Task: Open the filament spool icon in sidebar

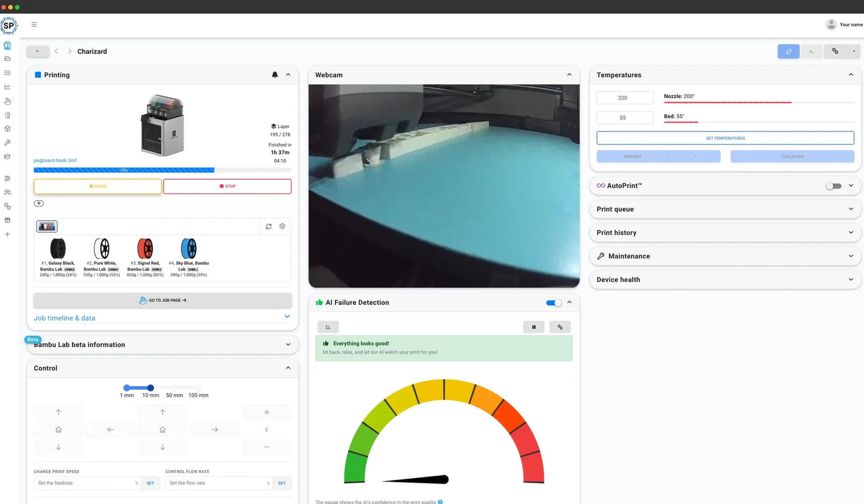Action: [x=7, y=115]
